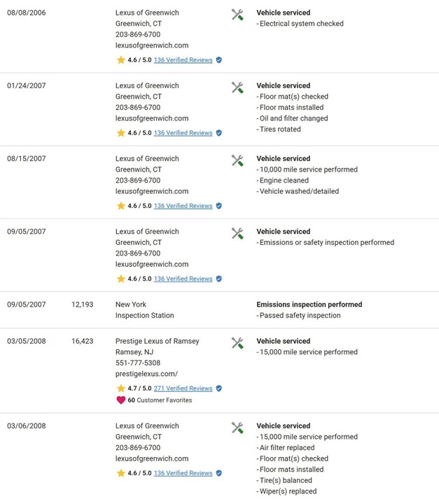Open 136 Verified Reviews link under 08/15/2007
Screen dimensions: 439x504
tap(183, 206)
